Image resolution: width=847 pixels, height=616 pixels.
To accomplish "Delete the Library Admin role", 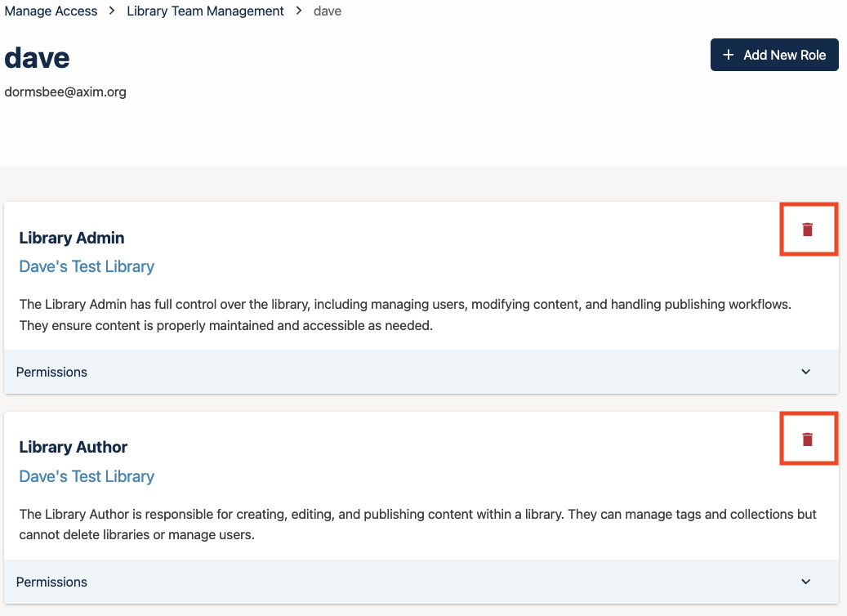I will [808, 230].
